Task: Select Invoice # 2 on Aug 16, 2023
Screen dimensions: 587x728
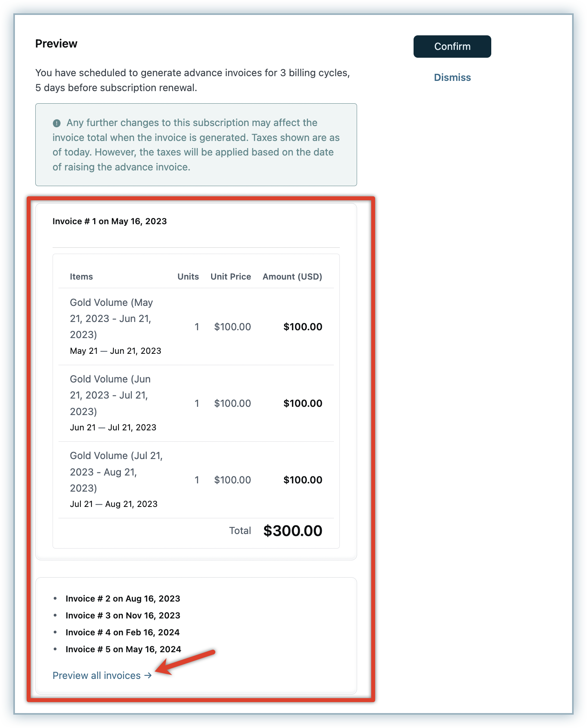Action: point(122,598)
